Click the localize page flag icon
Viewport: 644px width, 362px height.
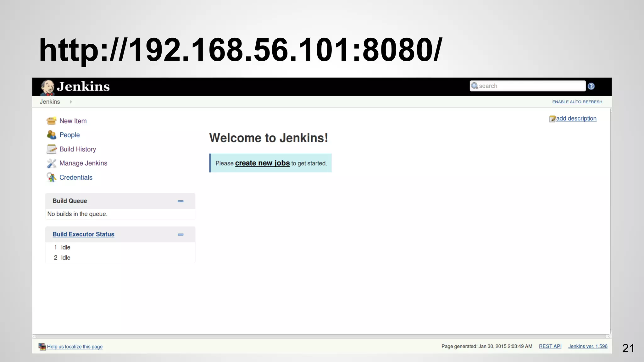pyautogui.click(x=42, y=347)
